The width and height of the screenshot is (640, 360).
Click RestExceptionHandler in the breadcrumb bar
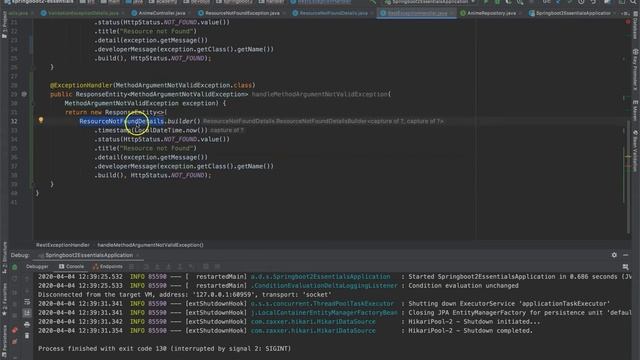[62, 245]
